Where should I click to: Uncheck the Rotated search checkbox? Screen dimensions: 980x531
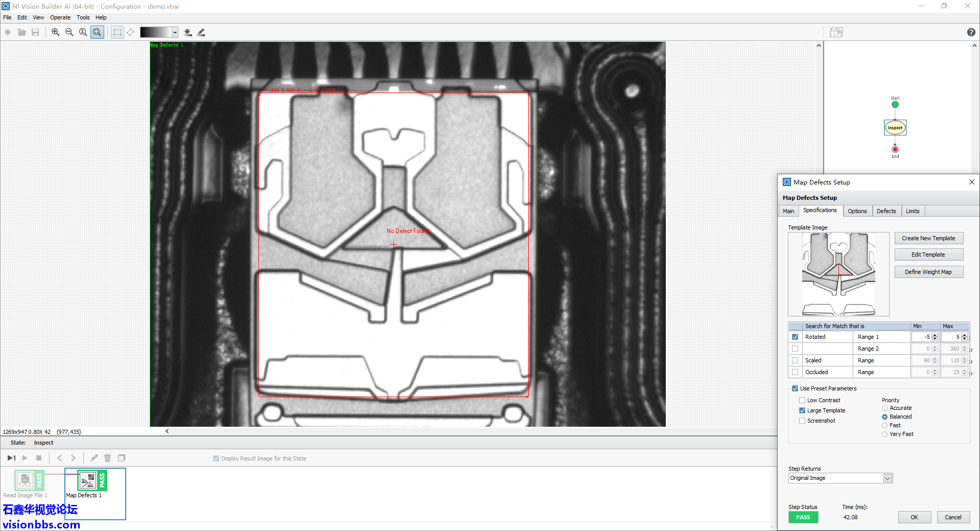click(795, 337)
